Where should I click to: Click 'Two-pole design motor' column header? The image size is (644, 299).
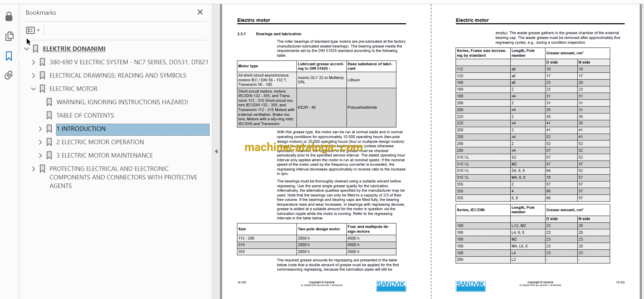point(321,229)
